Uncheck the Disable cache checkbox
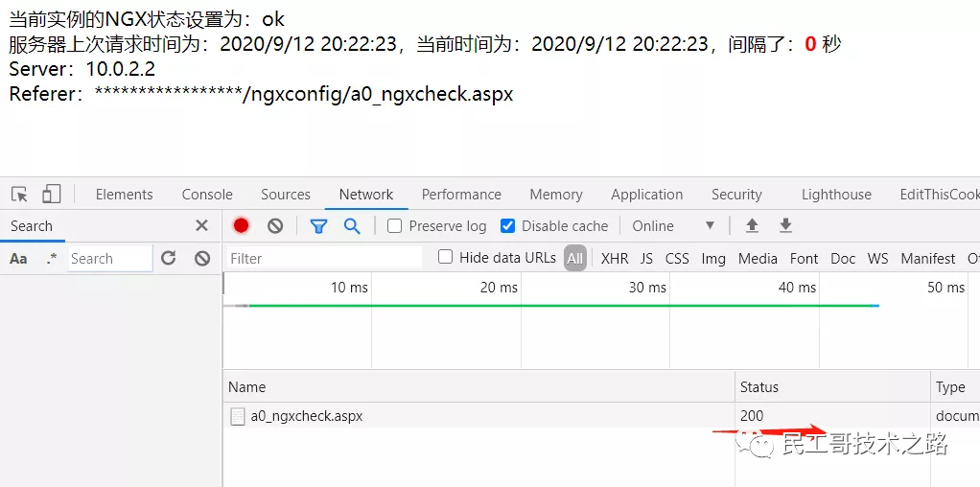The width and height of the screenshot is (980, 487). coord(507,225)
